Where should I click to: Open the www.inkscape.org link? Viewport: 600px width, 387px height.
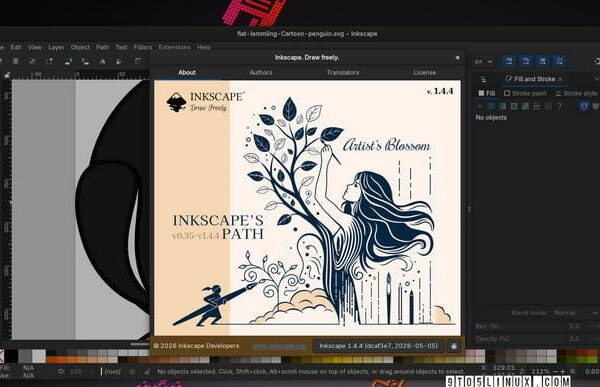pos(279,346)
